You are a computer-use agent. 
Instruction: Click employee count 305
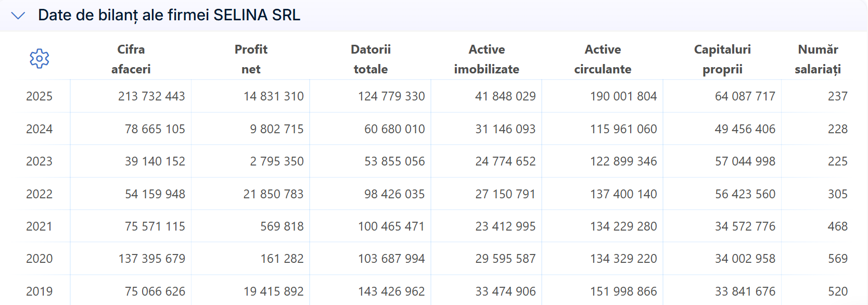pyautogui.click(x=838, y=194)
